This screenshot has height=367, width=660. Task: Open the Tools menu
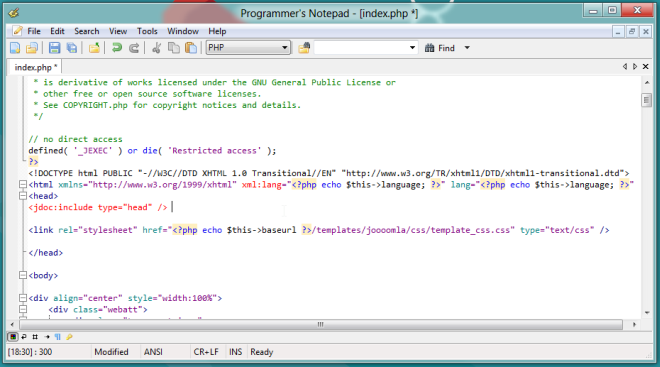(x=147, y=31)
